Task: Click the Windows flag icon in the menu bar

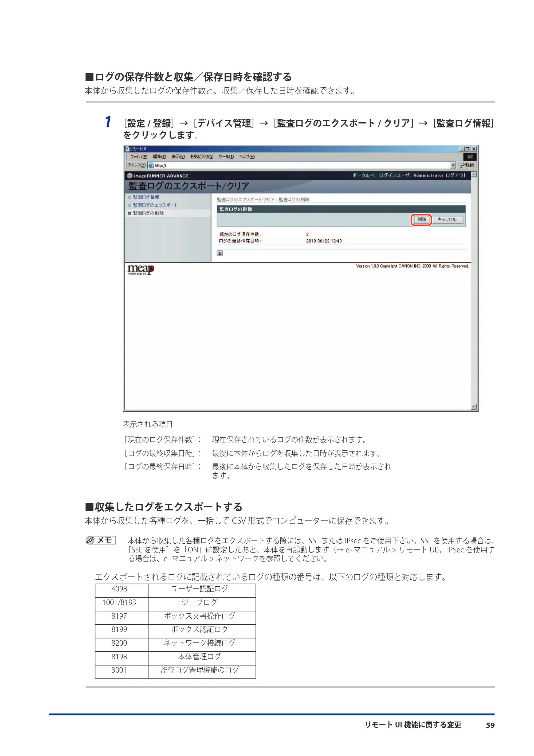Action: [470, 157]
